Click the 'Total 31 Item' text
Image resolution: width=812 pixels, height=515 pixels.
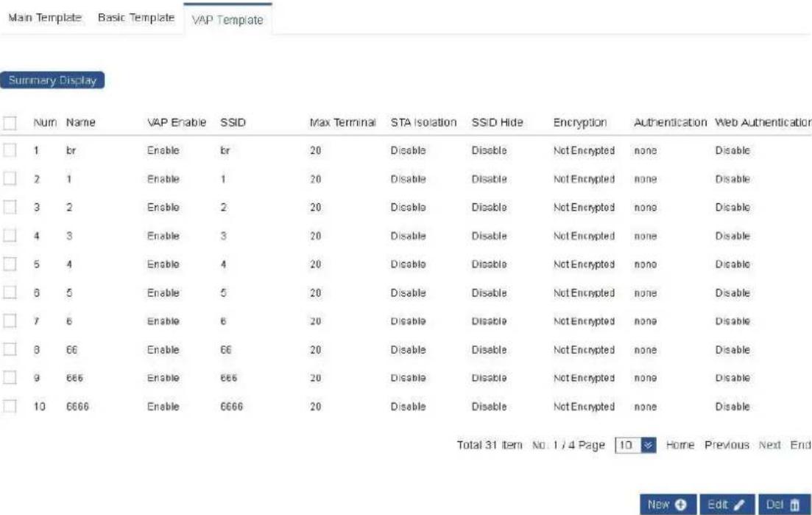[x=490, y=445]
